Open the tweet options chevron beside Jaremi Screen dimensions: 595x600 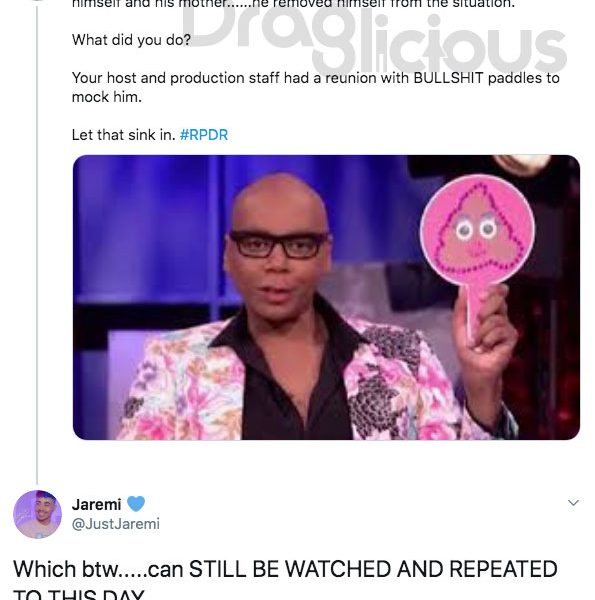pyautogui.click(x=573, y=502)
